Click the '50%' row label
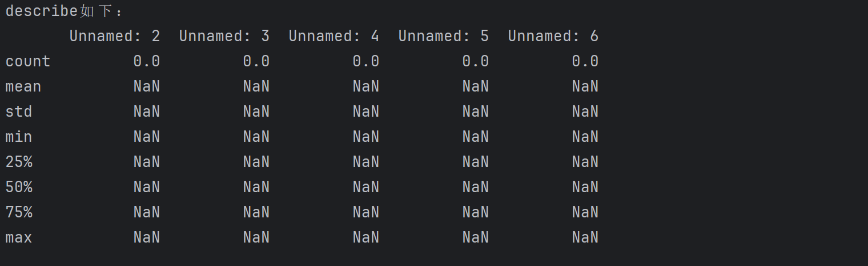This screenshot has height=266, width=868. [x=19, y=187]
